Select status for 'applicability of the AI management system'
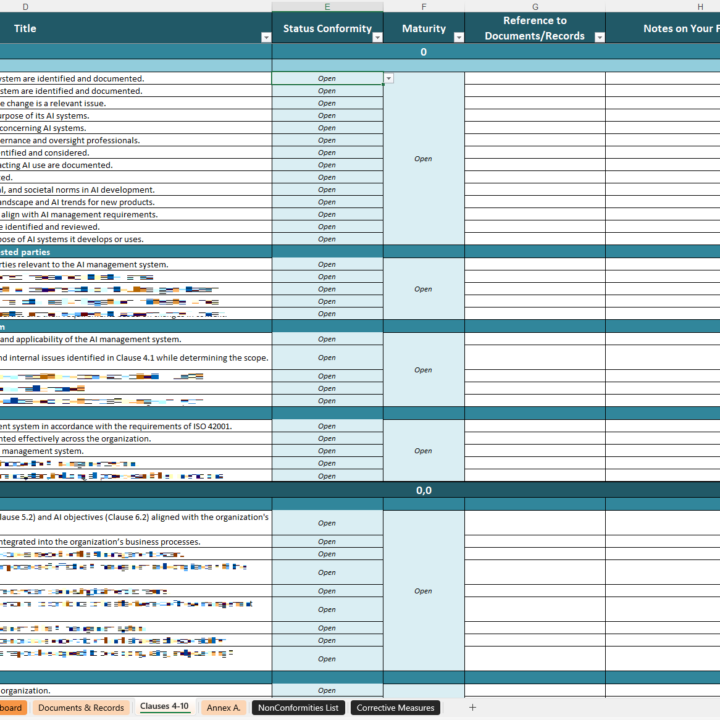 click(x=327, y=339)
